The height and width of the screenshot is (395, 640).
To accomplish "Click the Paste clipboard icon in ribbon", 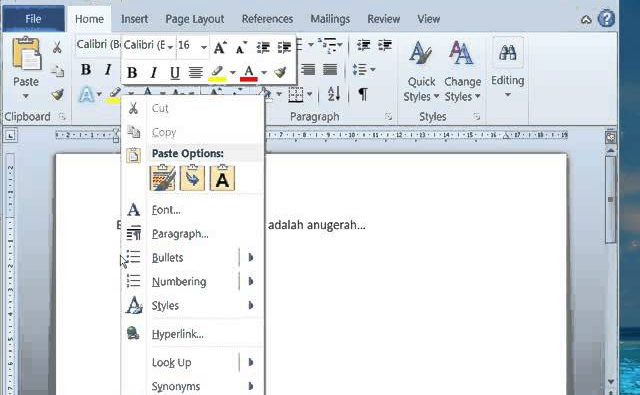I will 26,54.
